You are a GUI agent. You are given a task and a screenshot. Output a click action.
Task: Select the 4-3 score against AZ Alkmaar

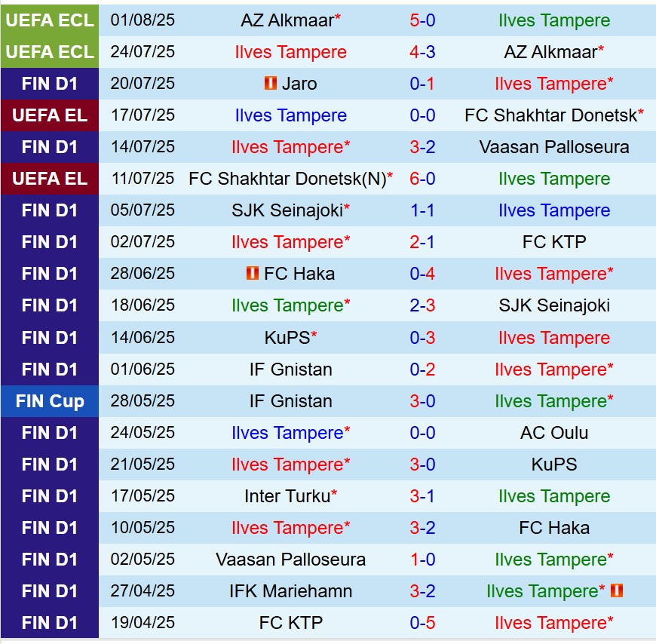tap(422, 52)
